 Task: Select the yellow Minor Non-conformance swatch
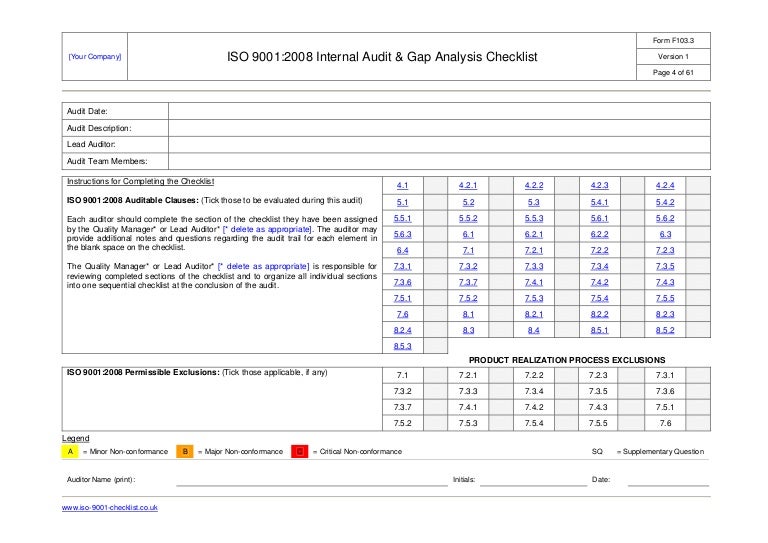click(71, 452)
